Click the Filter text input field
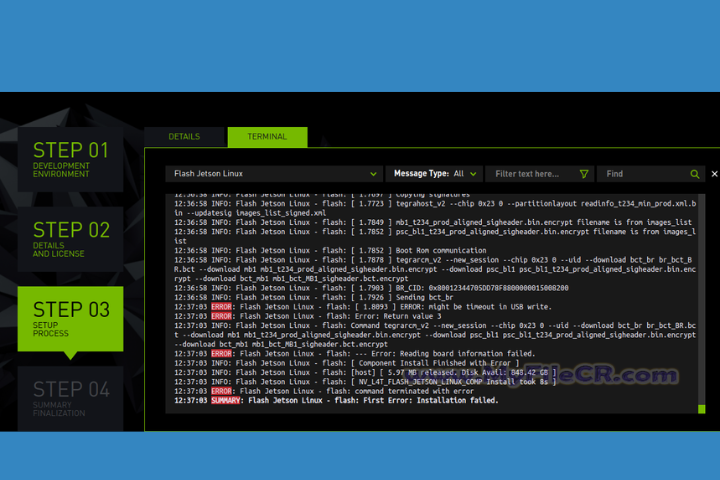 coord(534,174)
